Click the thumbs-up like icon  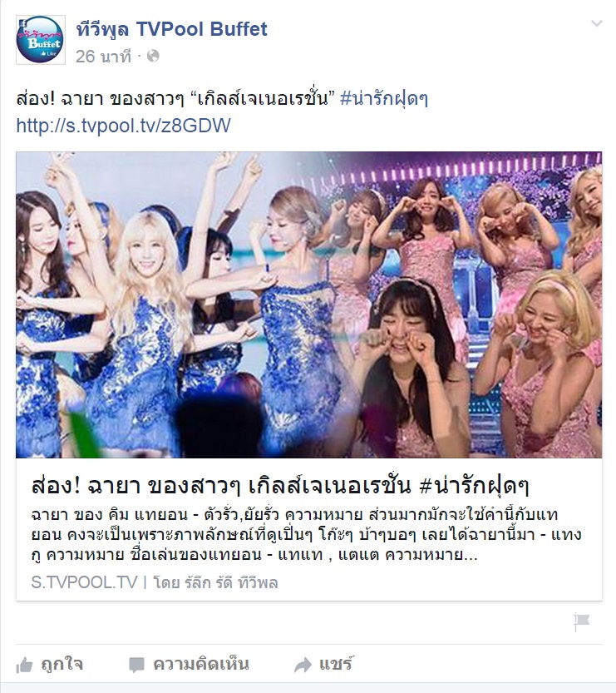[24, 666]
